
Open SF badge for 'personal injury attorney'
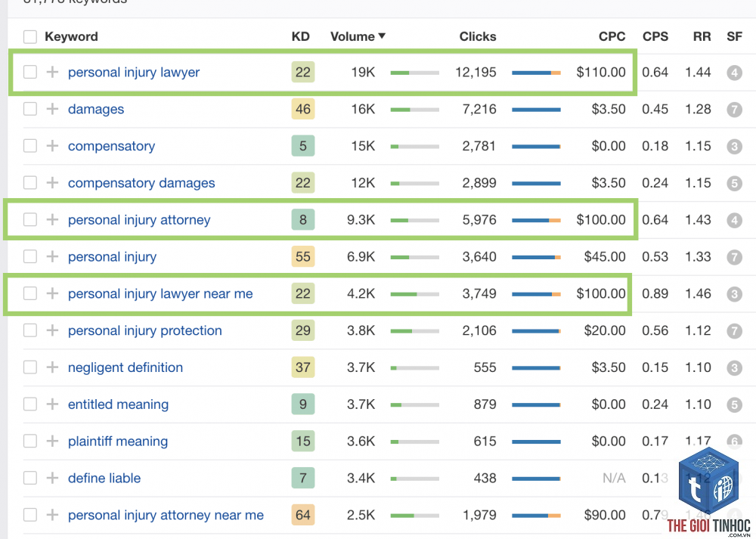[x=734, y=220]
